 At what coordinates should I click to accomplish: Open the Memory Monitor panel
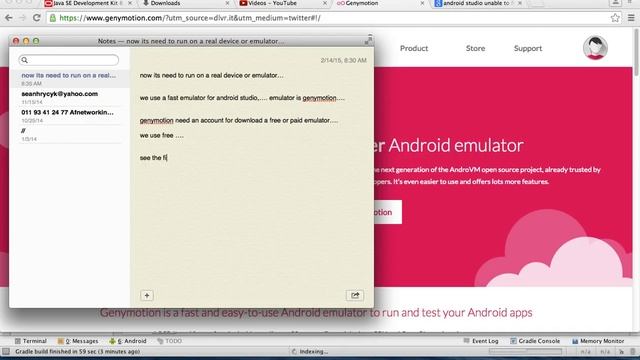598,341
